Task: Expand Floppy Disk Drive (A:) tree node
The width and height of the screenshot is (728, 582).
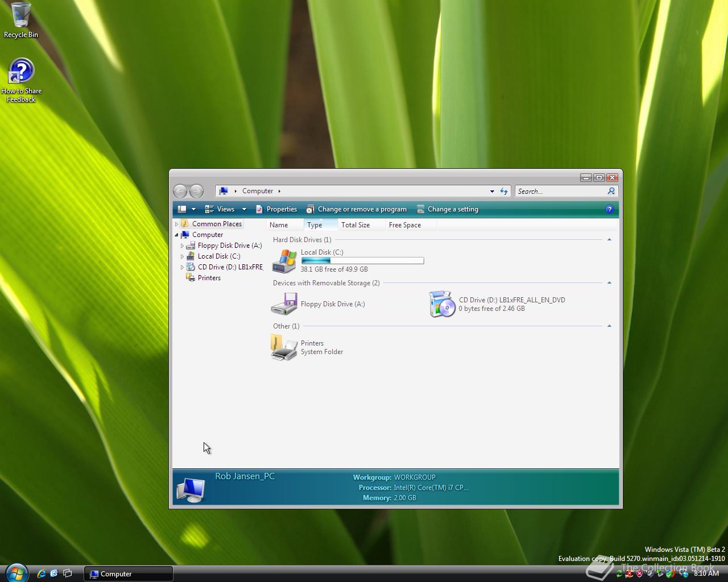Action: click(182, 246)
